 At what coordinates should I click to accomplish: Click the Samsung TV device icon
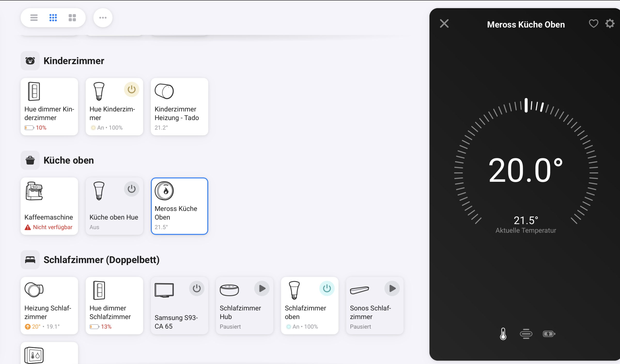pyautogui.click(x=164, y=290)
